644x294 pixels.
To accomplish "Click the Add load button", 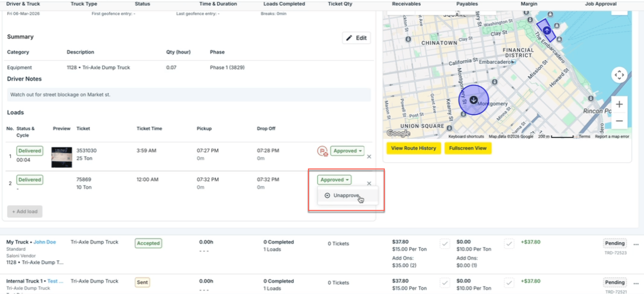I will click(x=25, y=211).
